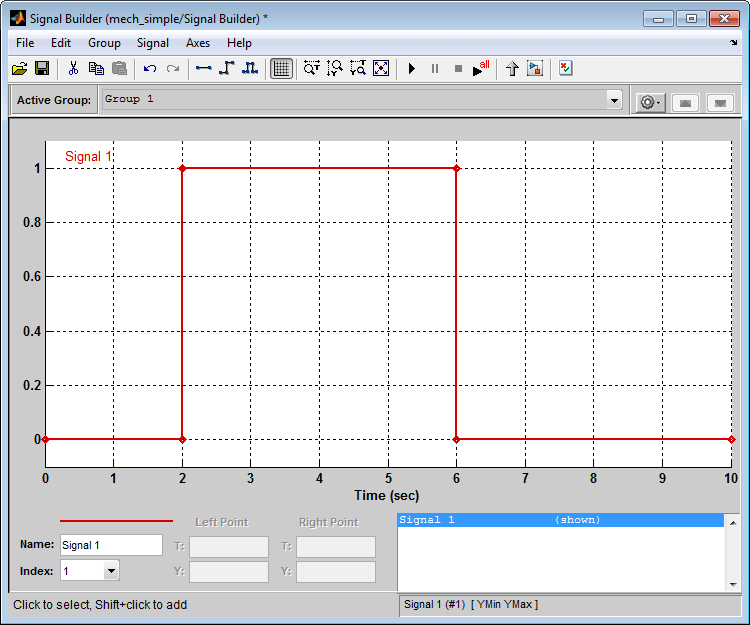The image size is (750, 625).
Task: Expand the Active Group dropdown
Action: click(614, 100)
